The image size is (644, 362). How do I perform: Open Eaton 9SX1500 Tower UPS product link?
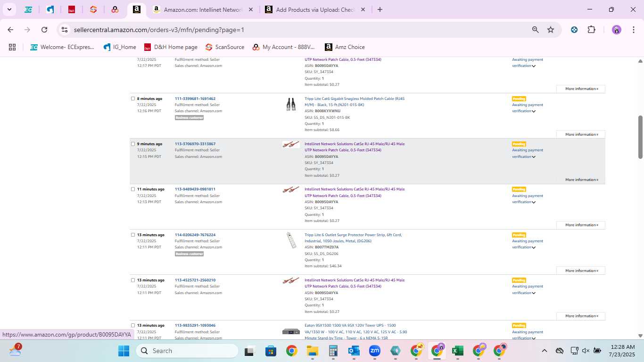(355, 331)
